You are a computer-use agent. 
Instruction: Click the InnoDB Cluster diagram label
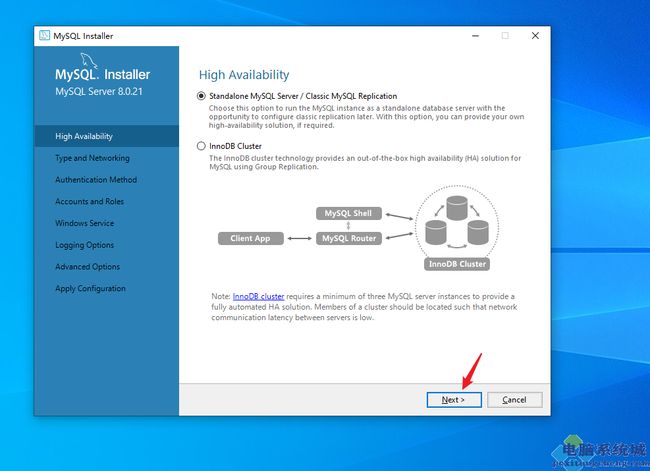click(x=457, y=264)
